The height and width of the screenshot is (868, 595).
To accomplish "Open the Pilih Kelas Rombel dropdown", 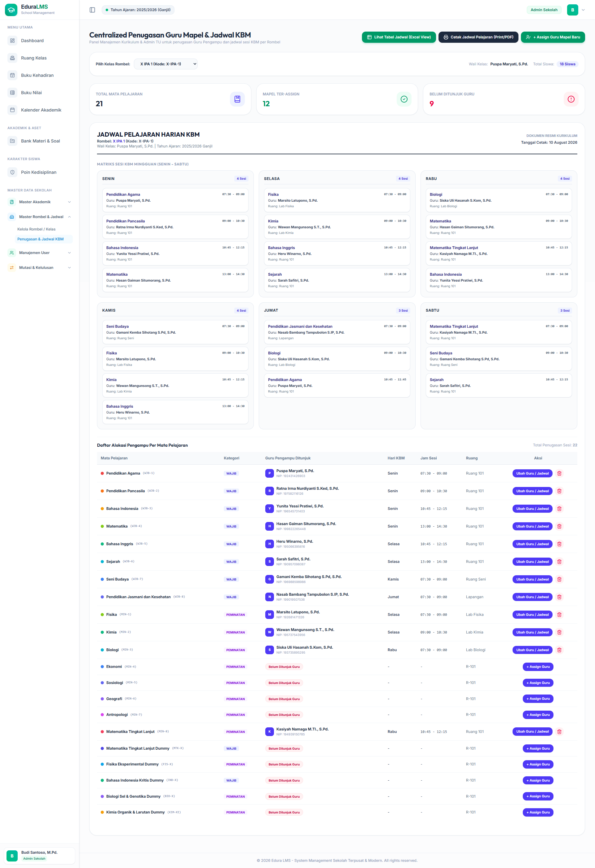I will click(165, 64).
